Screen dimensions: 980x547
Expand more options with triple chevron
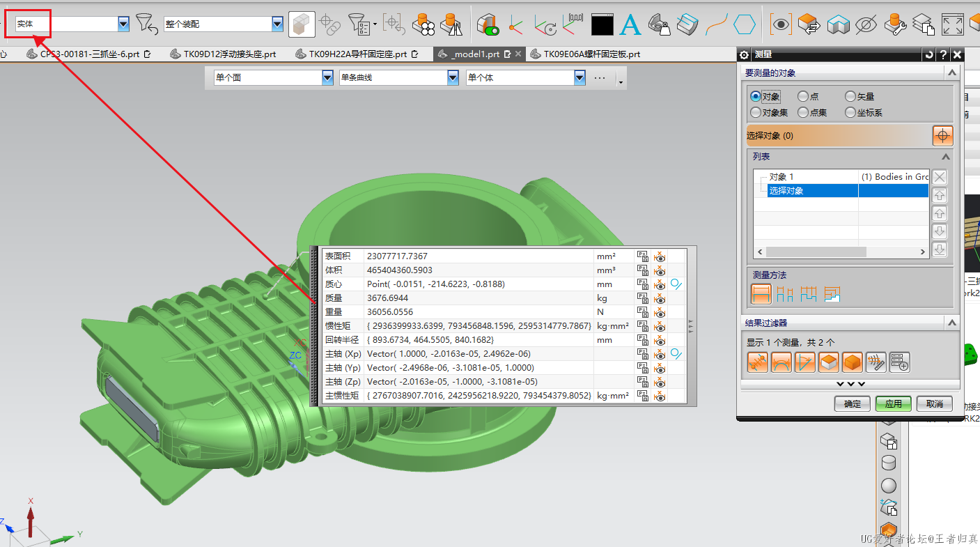click(x=850, y=384)
